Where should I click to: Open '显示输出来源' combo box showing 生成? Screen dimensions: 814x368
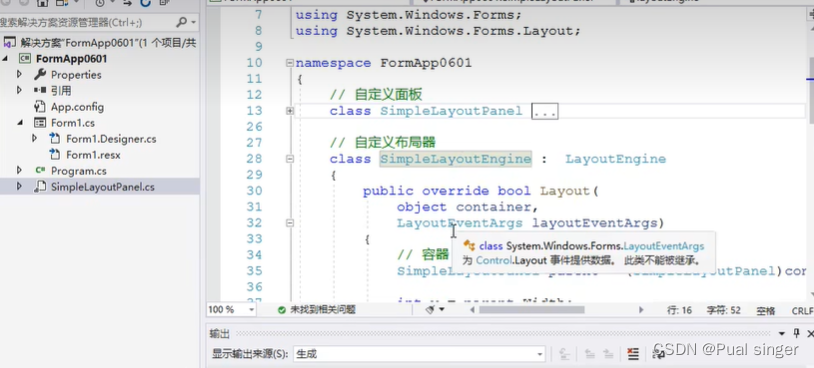(419, 355)
